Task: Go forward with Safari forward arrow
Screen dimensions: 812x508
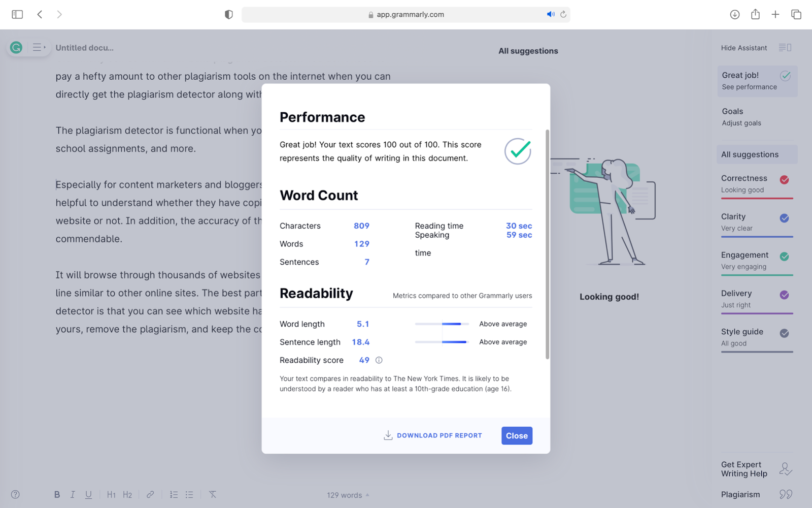Action: click(59, 14)
